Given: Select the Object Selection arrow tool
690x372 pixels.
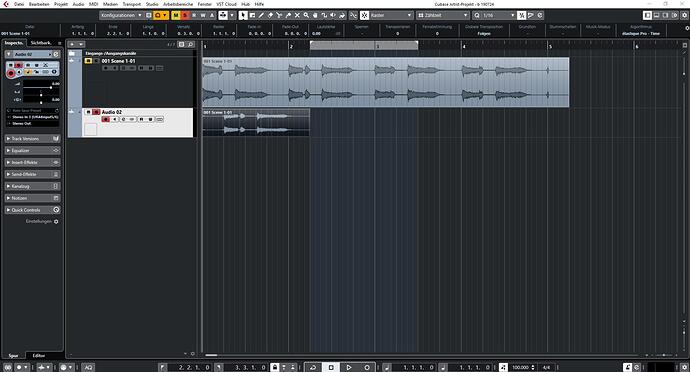Looking at the screenshot, I should point(243,15).
